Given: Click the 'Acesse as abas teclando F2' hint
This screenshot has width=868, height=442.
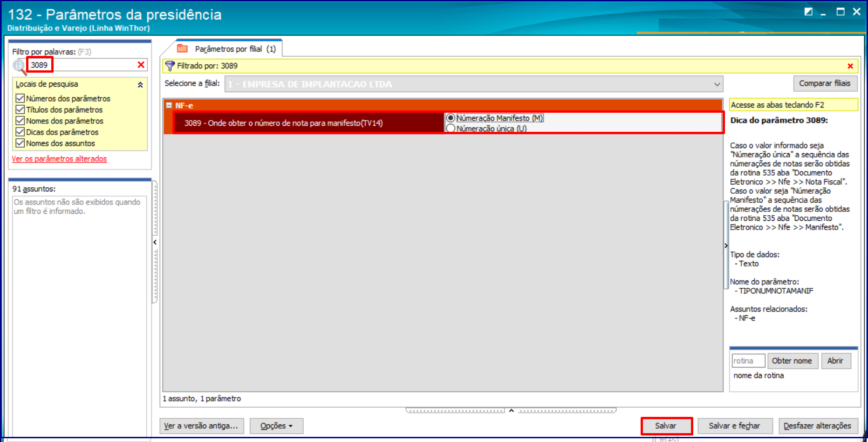Looking at the screenshot, I should tap(793, 105).
